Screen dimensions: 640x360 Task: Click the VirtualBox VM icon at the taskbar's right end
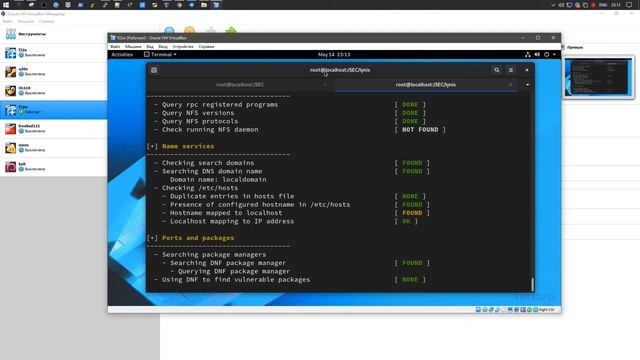click(x=216, y=5)
